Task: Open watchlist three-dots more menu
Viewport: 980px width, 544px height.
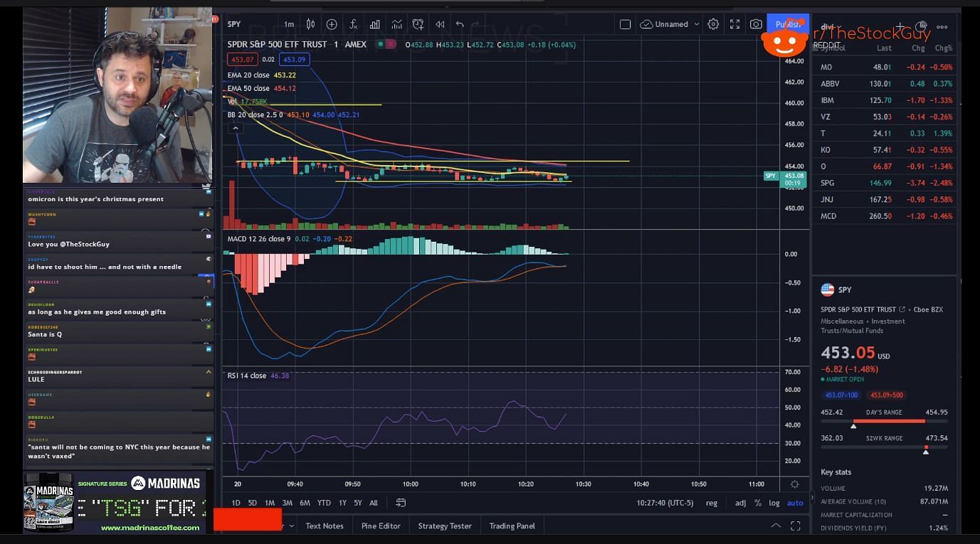Action: point(942,27)
